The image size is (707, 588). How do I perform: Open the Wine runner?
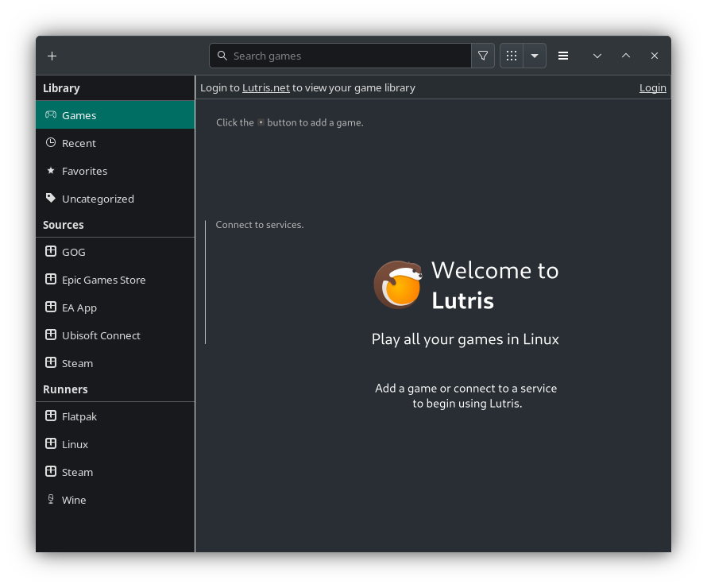coord(74,500)
